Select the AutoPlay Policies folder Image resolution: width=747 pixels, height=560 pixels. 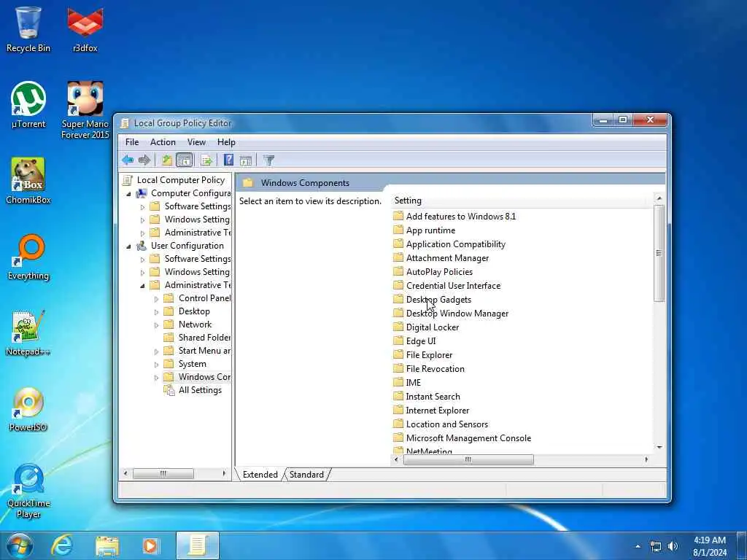point(433,271)
